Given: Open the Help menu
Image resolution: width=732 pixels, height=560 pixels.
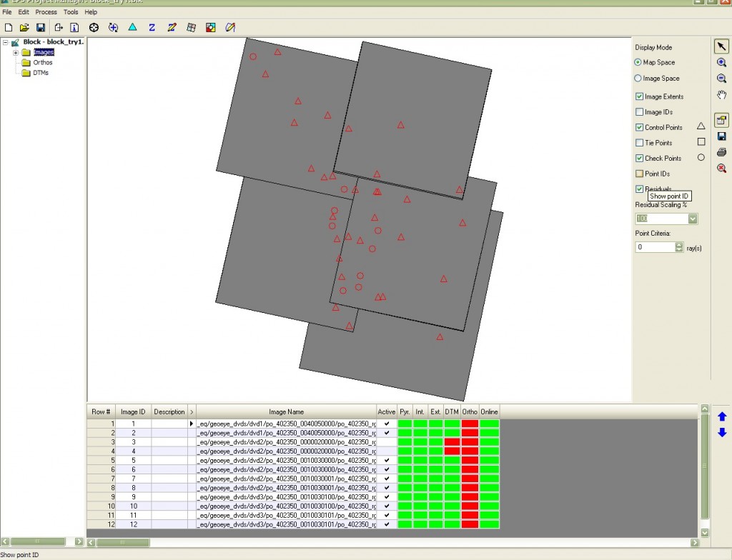Looking at the screenshot, I should pyautogui.click(x=91, y=12).
